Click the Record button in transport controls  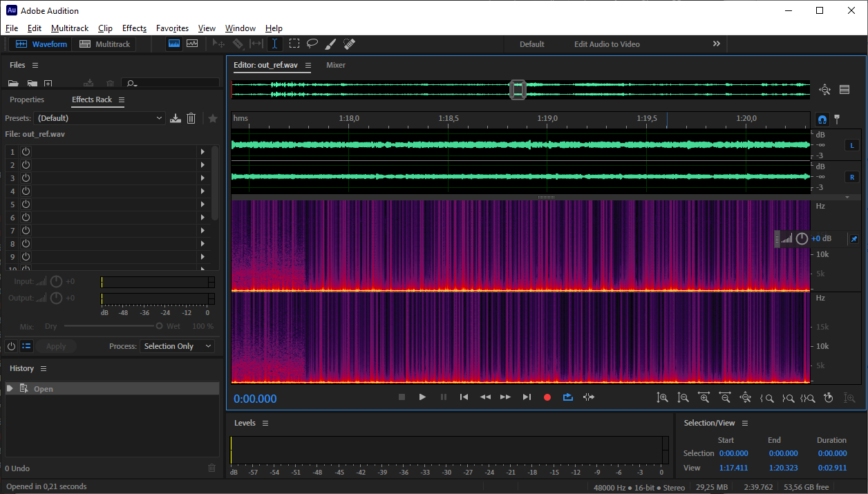click(x=547, y=397)
